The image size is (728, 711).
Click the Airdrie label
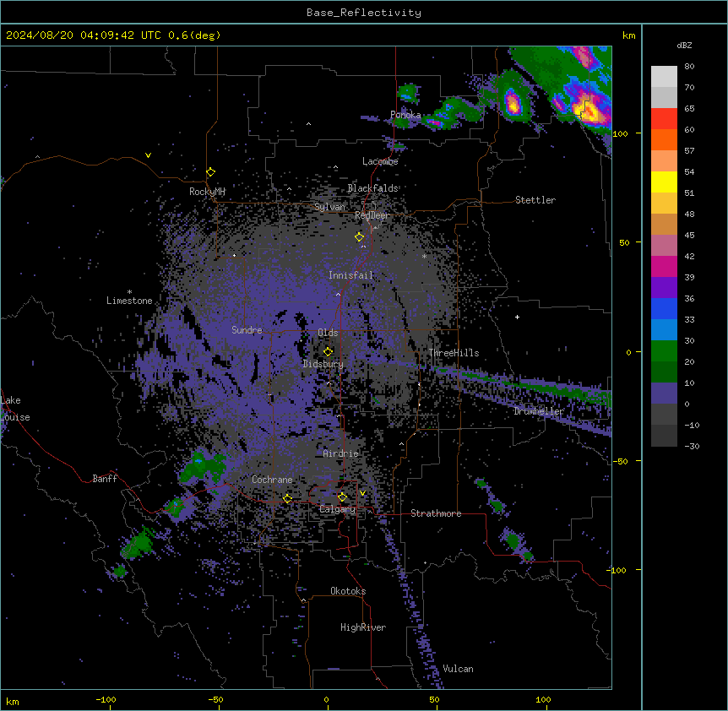340,453
